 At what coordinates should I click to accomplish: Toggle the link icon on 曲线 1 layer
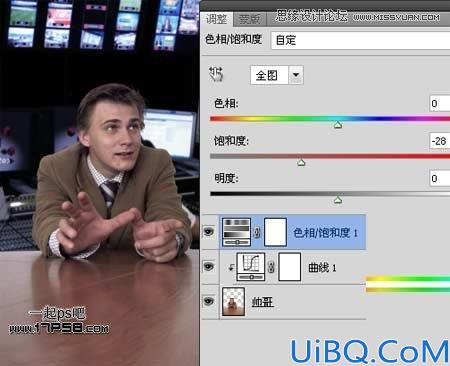pyautogui.click(x=272, y=267)
